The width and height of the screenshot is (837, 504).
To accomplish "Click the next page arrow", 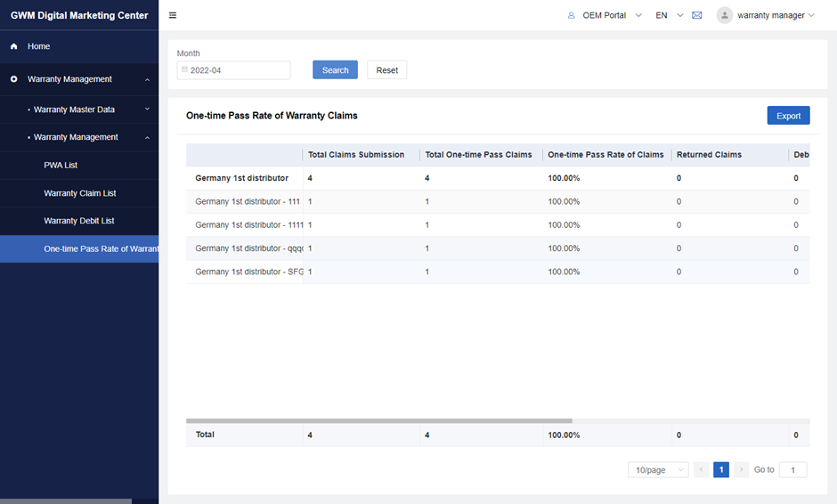I will (741, 470).
